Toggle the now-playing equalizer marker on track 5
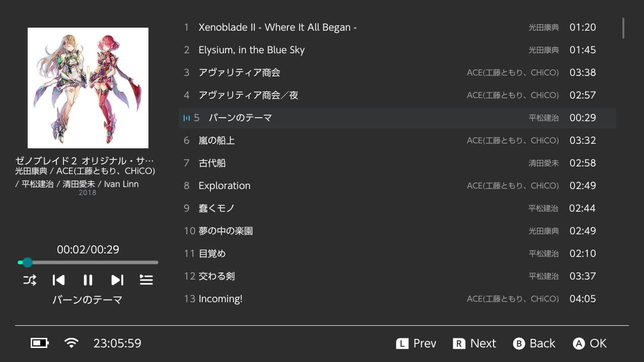This screenshot has width=644, height=362. pyautogui.click(x=187, y=118)
